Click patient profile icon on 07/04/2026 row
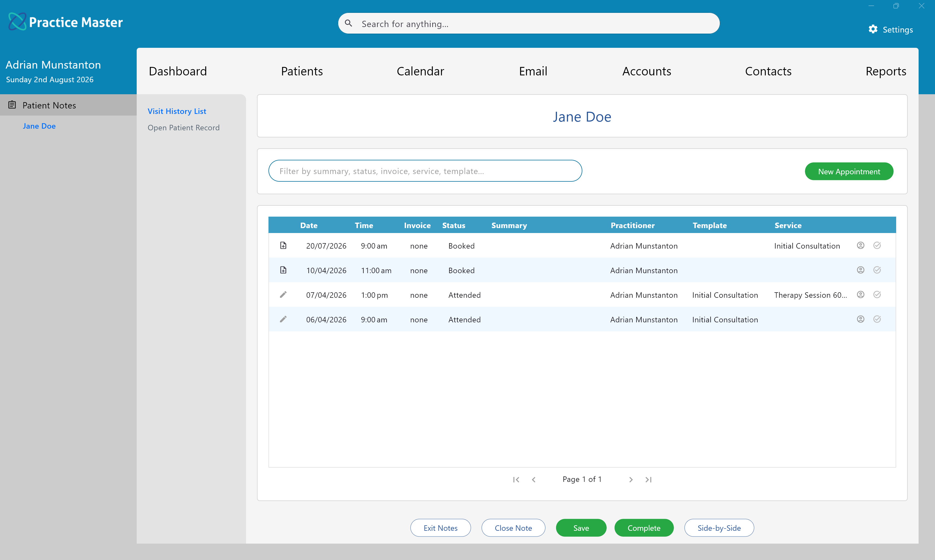 click(861, 294)
